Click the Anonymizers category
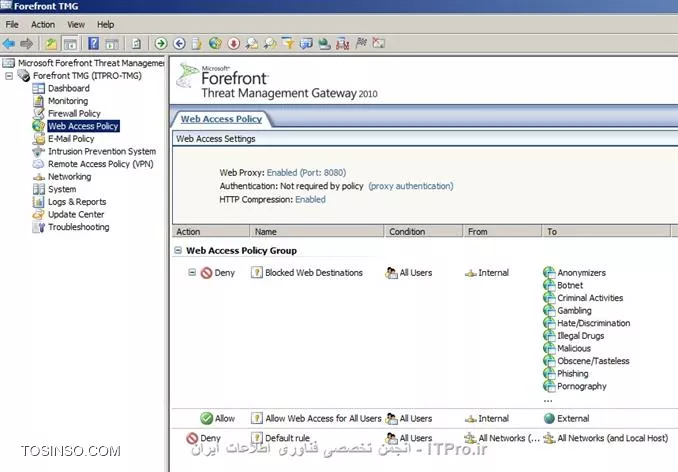The image size is (678, 472). (x=581, y=273)
